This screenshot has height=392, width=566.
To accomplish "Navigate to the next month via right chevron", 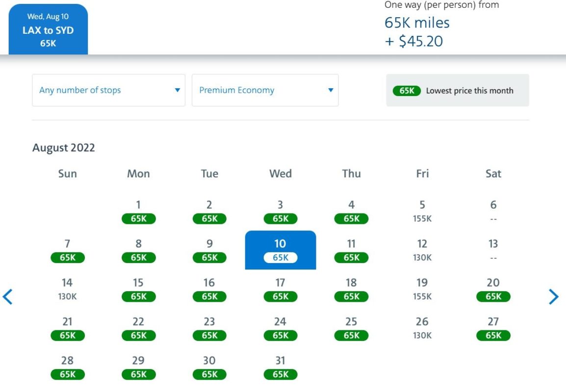I will coord(554,297).
